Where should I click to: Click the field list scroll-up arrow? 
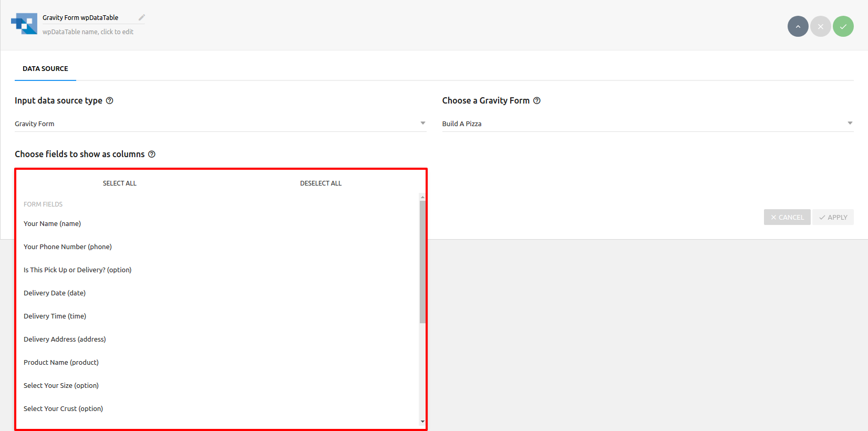tap(422, 197)
